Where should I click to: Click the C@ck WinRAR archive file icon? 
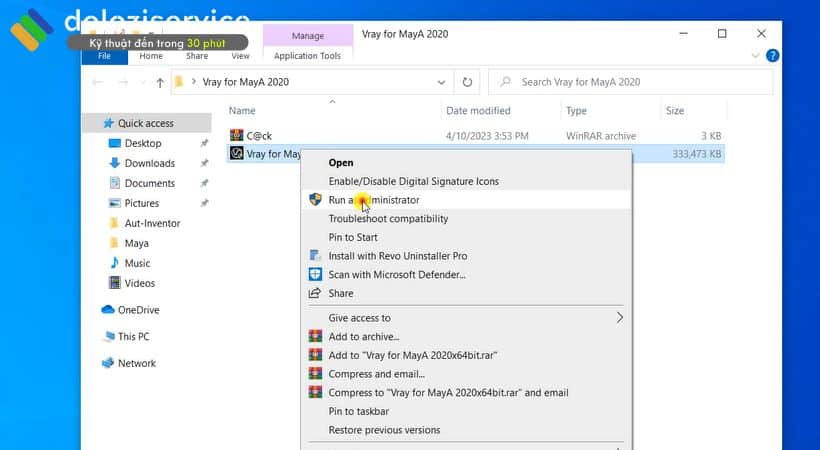(237, 135)
